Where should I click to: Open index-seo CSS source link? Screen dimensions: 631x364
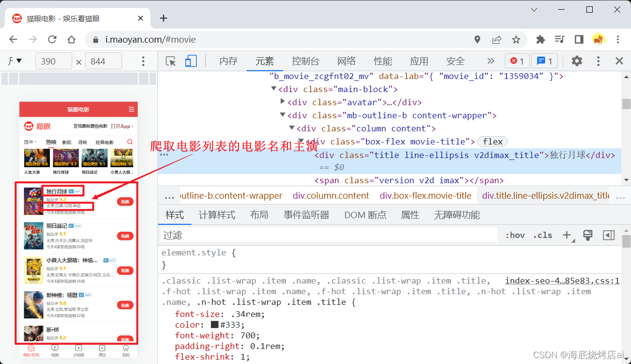click(x=562, y=281)
